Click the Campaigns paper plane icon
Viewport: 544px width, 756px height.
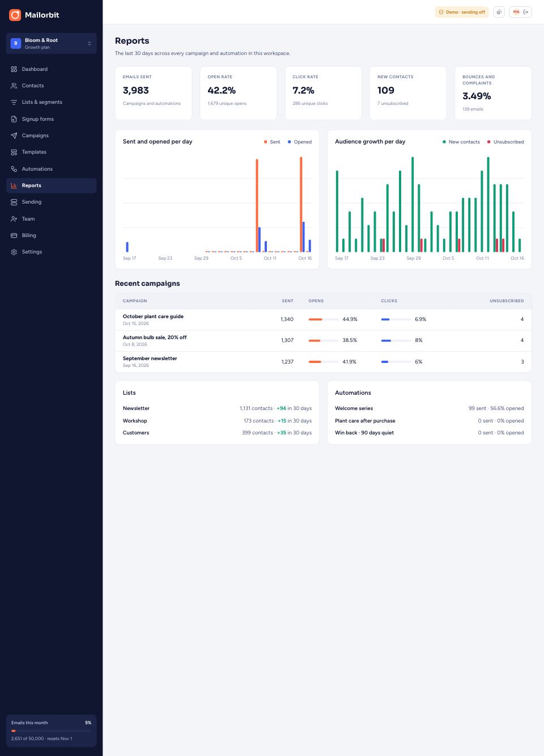click(x=14, y=136)
